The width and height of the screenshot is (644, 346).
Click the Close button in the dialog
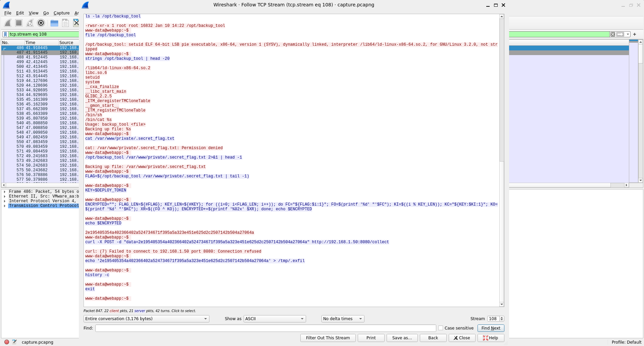[x=462, y=338]
